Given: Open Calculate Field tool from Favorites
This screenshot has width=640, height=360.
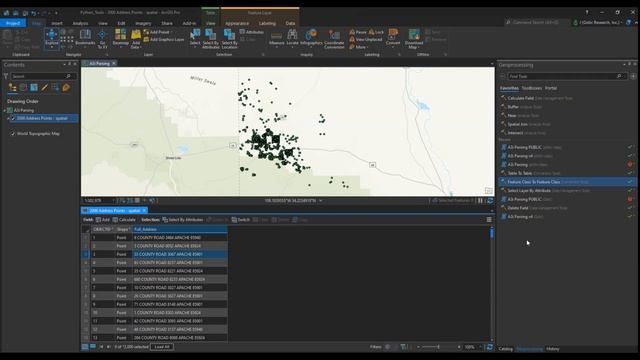Looking at the screenshot, I should [x=537, y=98].
